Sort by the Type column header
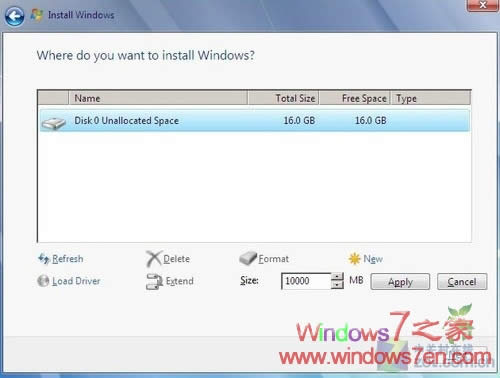The height and width of the screenshot is (378, 500). [x=431, y=98]
